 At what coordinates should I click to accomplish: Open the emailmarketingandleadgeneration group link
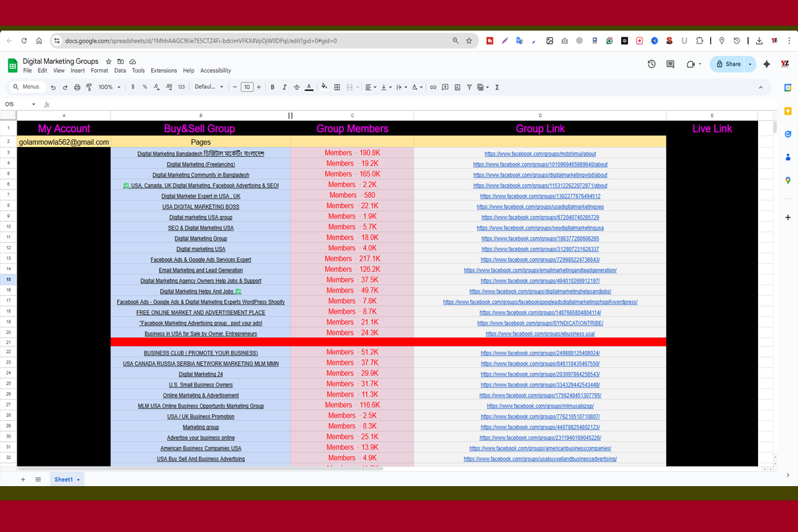coord(540,271)
